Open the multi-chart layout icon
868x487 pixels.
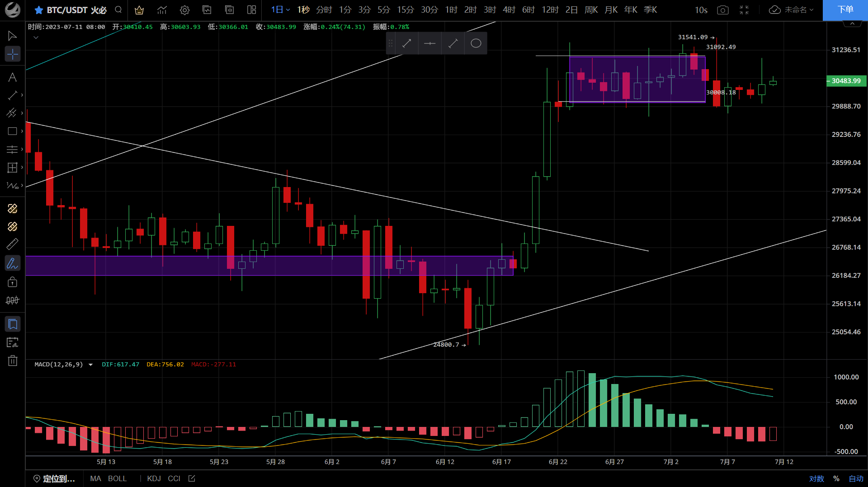tap(252, 10)
